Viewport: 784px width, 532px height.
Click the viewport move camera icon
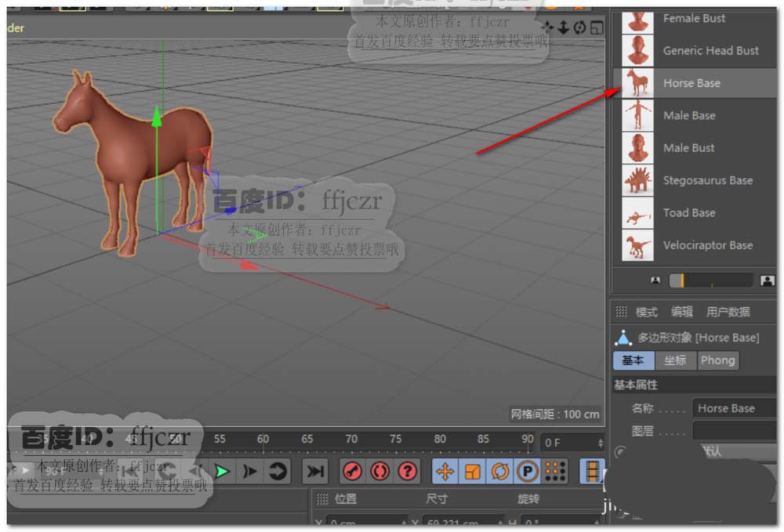pos(547,27)
